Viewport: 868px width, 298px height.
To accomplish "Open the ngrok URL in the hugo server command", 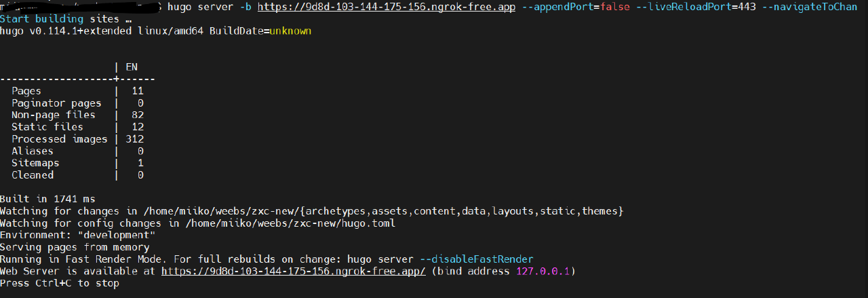I will 386,7.
